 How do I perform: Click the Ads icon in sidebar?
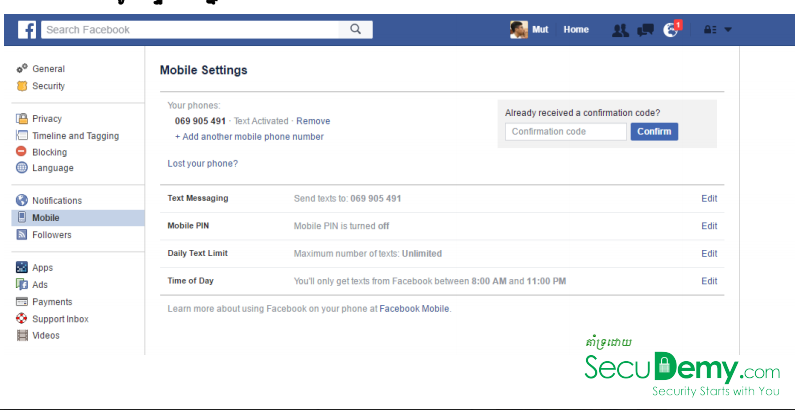(22, 284)
